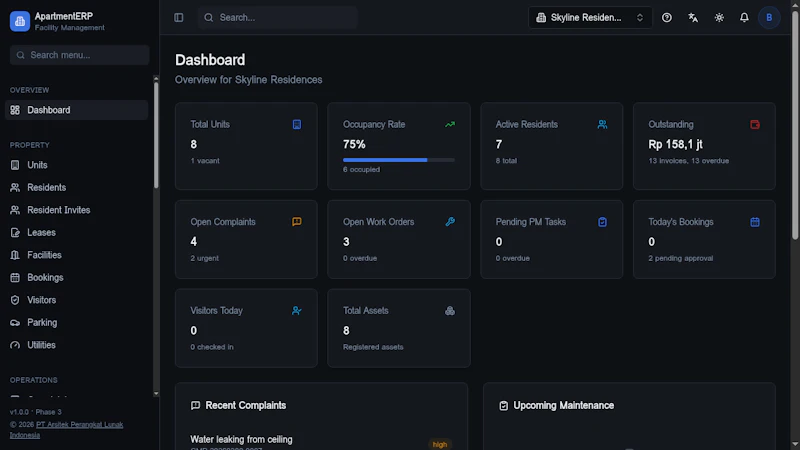Open Utilities in the sidebar
This screenshot has height=450, width=800.
(x=77, y=345)
